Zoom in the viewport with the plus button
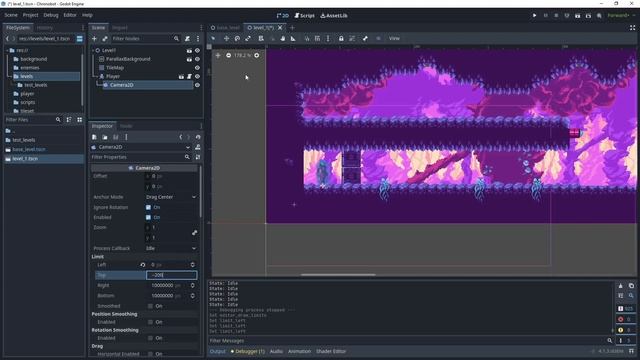The width and height of the screenshot is (640, 360). click(x=257, y=55)
